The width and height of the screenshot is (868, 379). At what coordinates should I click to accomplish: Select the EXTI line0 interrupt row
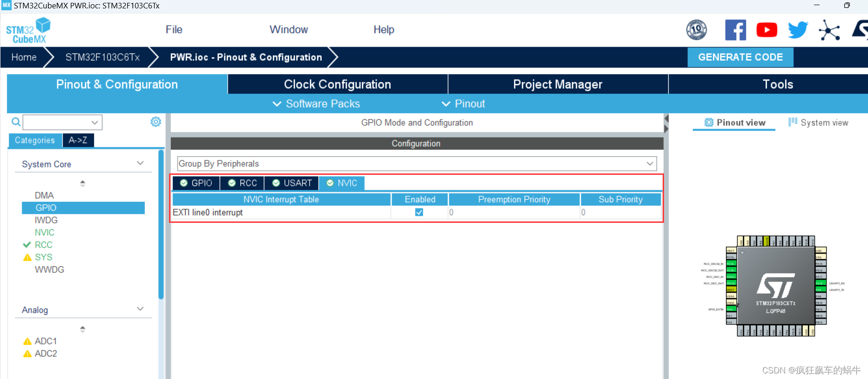[417, 213]
